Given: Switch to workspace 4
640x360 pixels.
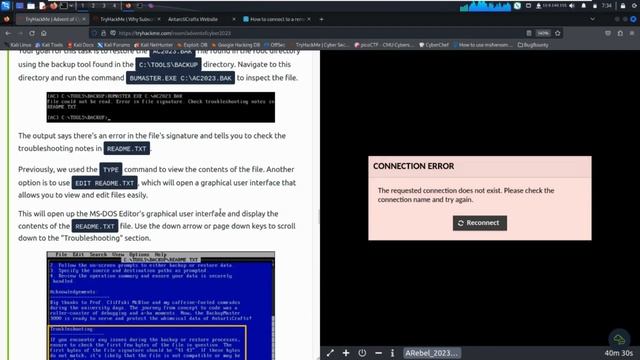Looking at the screenshot, I should tap(114, 6).
